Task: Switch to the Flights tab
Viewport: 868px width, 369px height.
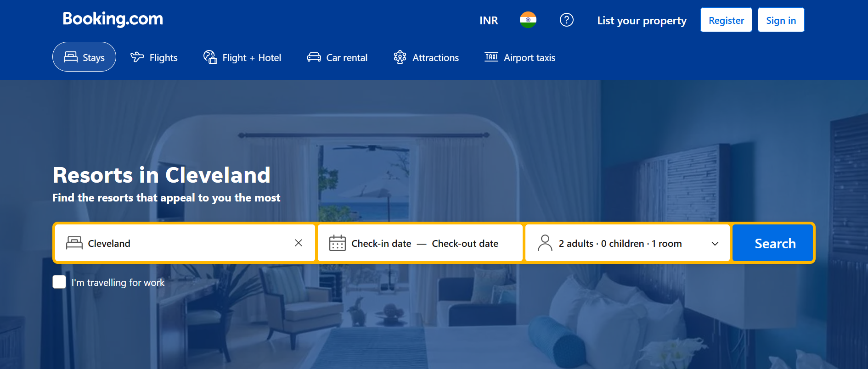Action: click(154, 57)
